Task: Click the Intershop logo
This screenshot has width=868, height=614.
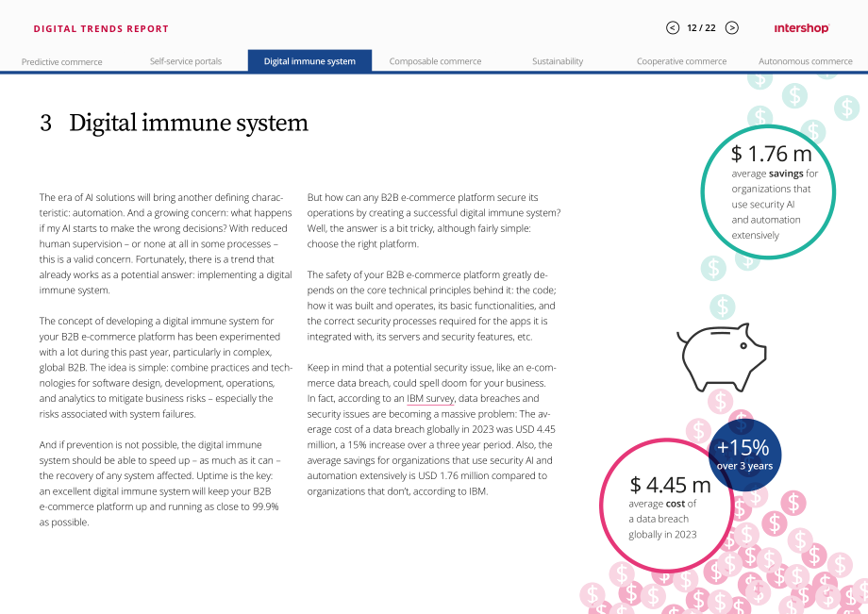Action: click(x=802, y=28)
